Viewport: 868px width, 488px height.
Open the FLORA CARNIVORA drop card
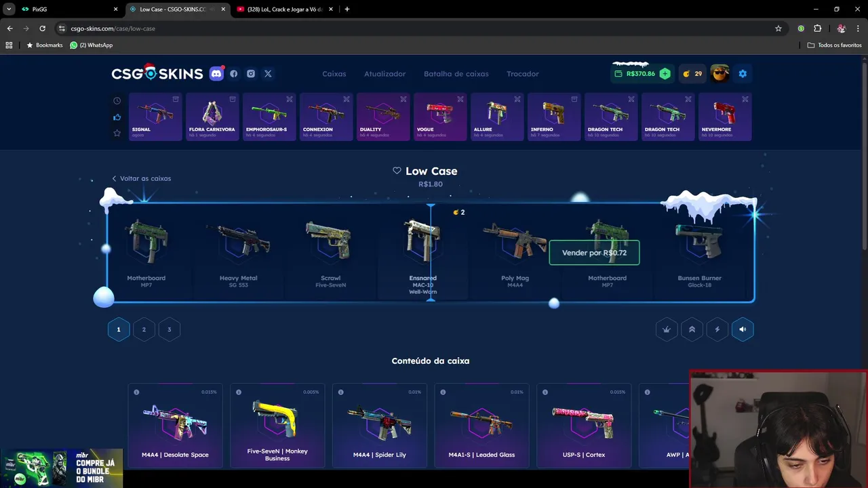pos(212,117)
